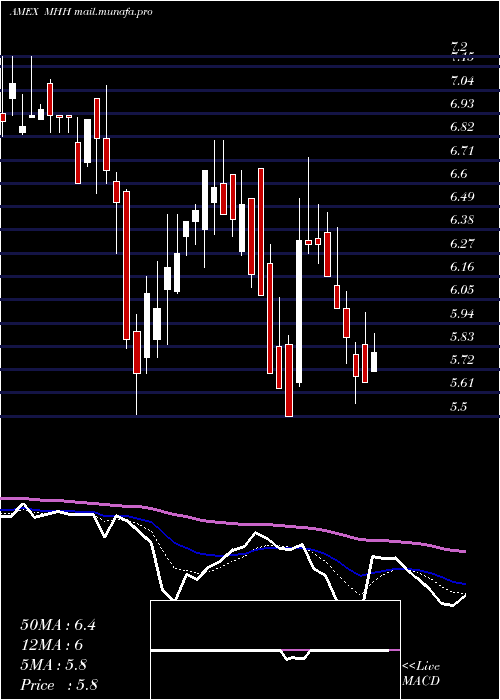The width and height of the screenshot is (500, 700).
Task: Click the 50MA : 6.4 legend text
Action: click(58, 625)
